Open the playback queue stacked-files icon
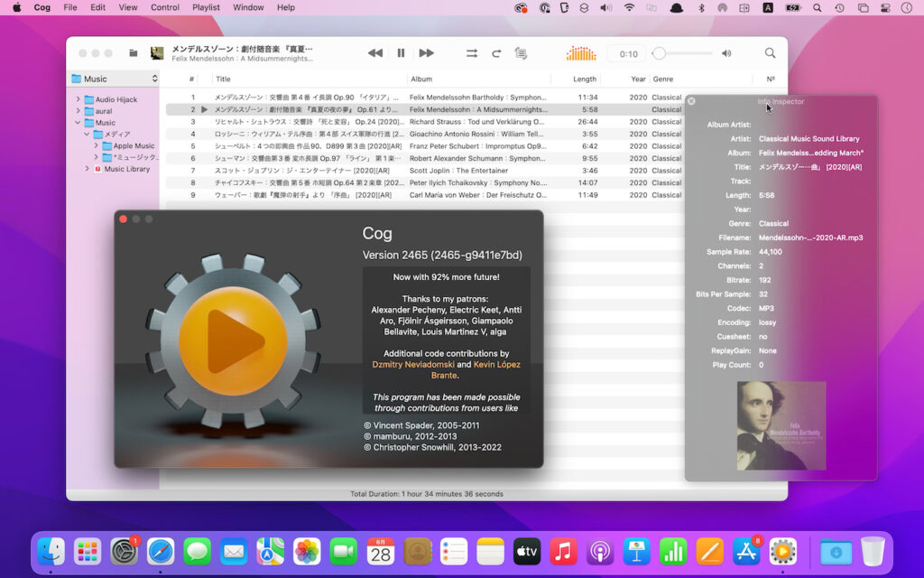This screenshot has width=924, height=578. pyautogui.click(x=521, y=52)
